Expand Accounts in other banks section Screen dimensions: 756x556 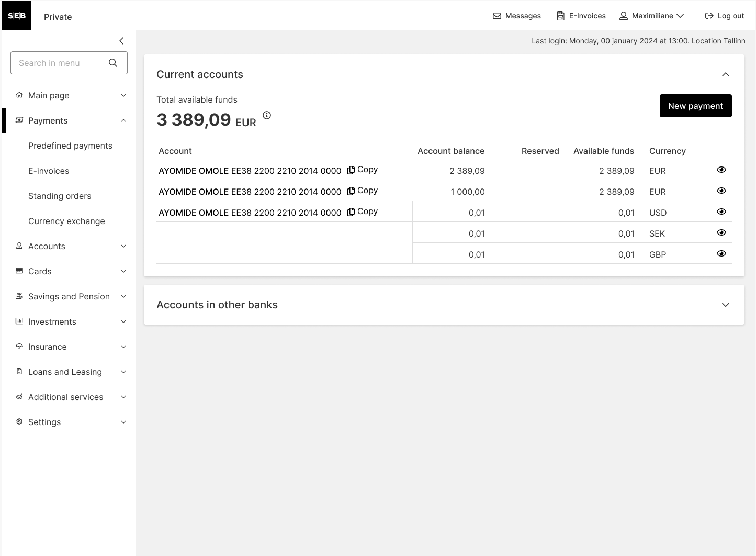click(x=726, y=305)
